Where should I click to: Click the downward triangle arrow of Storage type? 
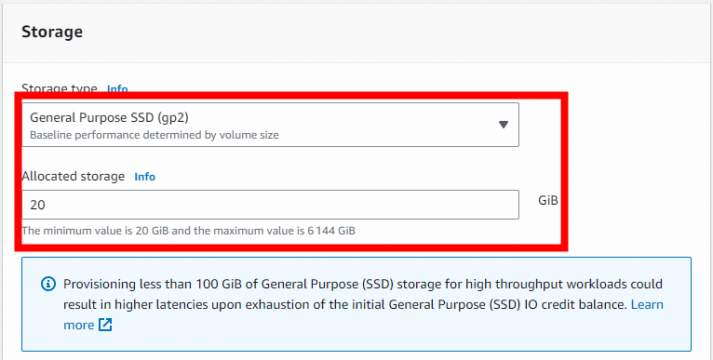[x=503, y=125]
